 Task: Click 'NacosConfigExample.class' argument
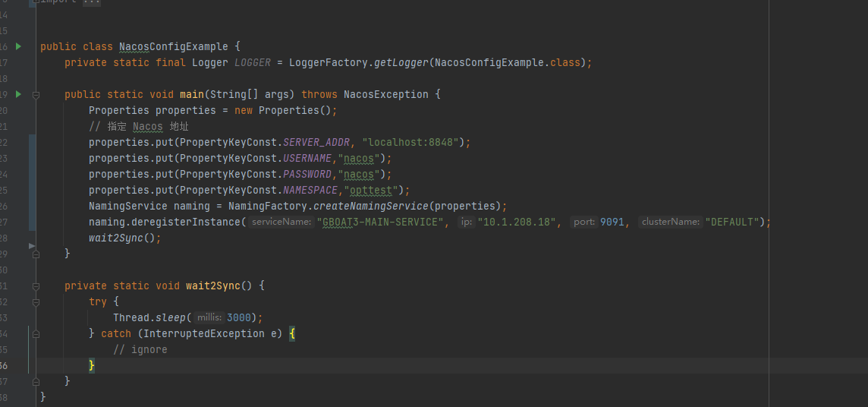tap(507, 62)
